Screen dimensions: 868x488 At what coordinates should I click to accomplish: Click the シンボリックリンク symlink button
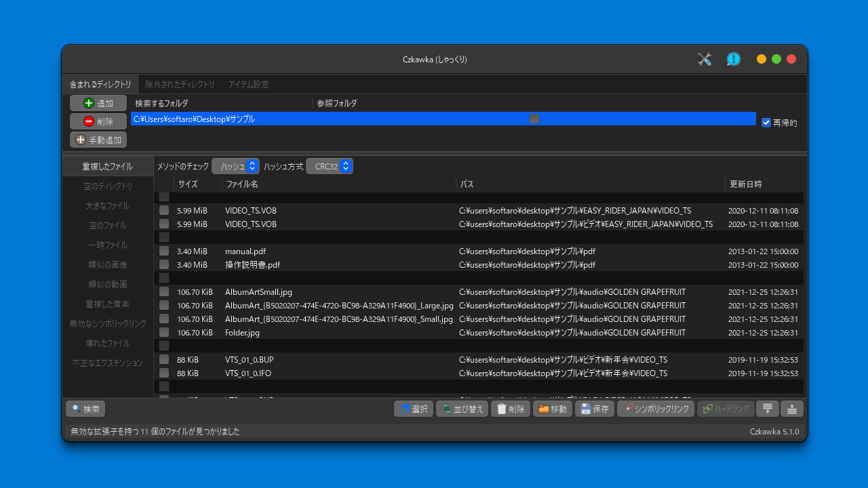pyautogui.click(x=656, y=409)
